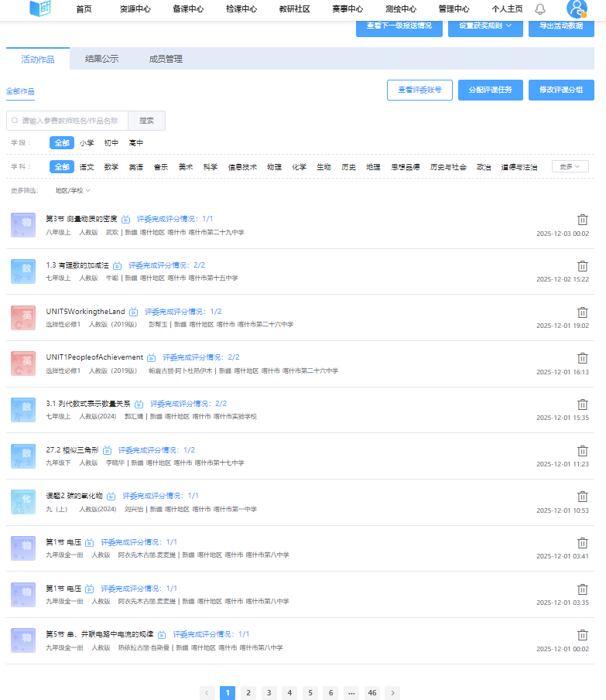Focus the teacher or work name search field
This screenshot has width=606, height=700.
pyautogui.click(x=67, y=121)
